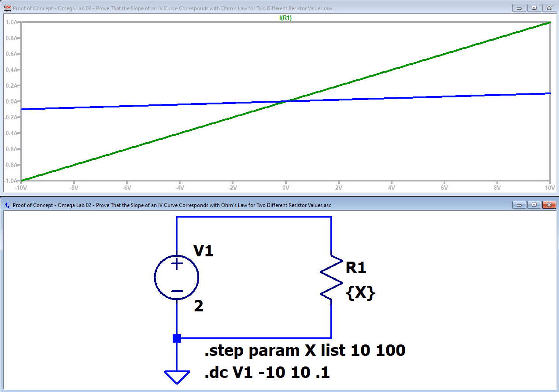Click the R1 component name label
The height and width of the screenshot is (392, 559).
(355, 267)
